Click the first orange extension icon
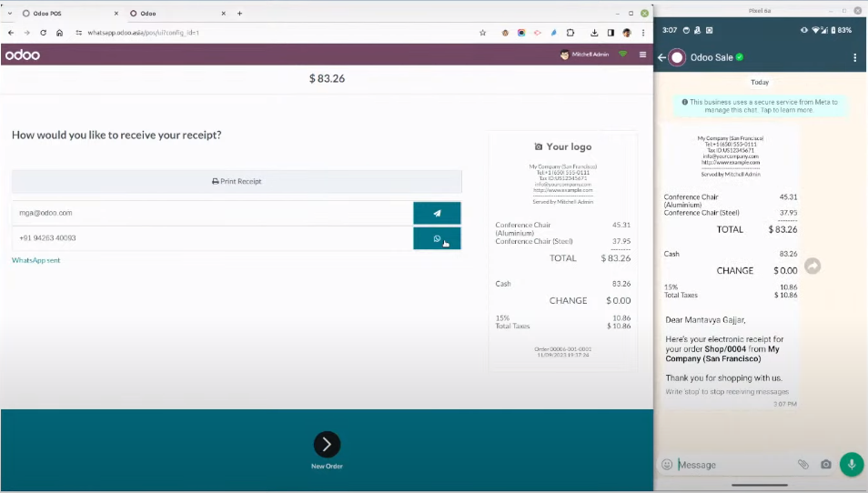 pos(505,33)
